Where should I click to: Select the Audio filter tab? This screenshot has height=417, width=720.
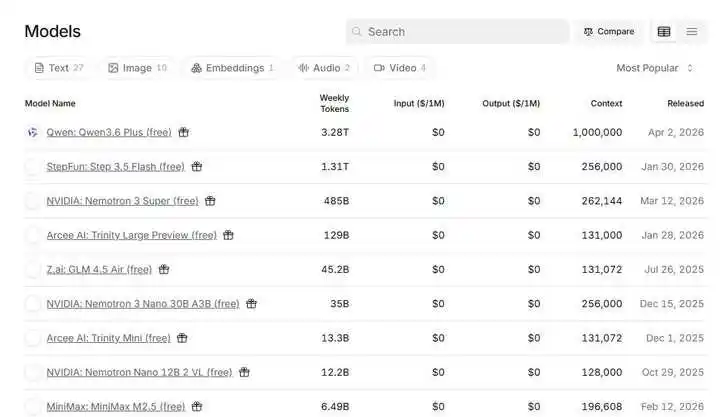point(324,68)
